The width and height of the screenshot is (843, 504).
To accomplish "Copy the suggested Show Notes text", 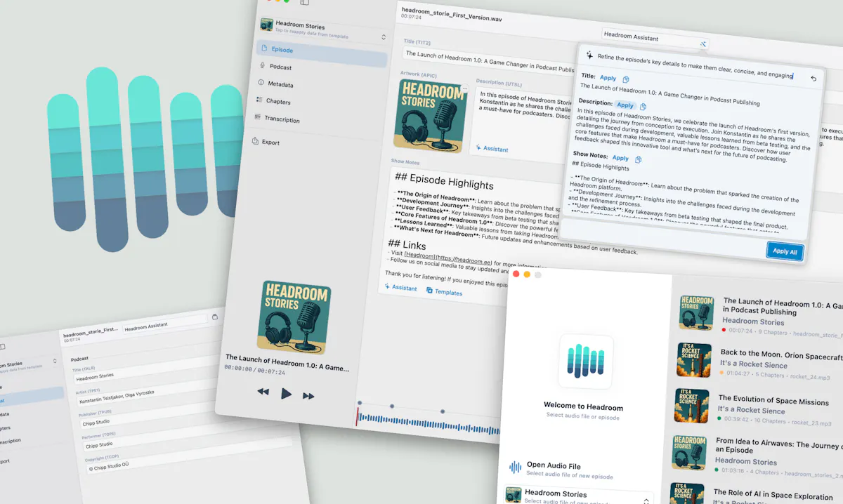I will pos(638,159).
